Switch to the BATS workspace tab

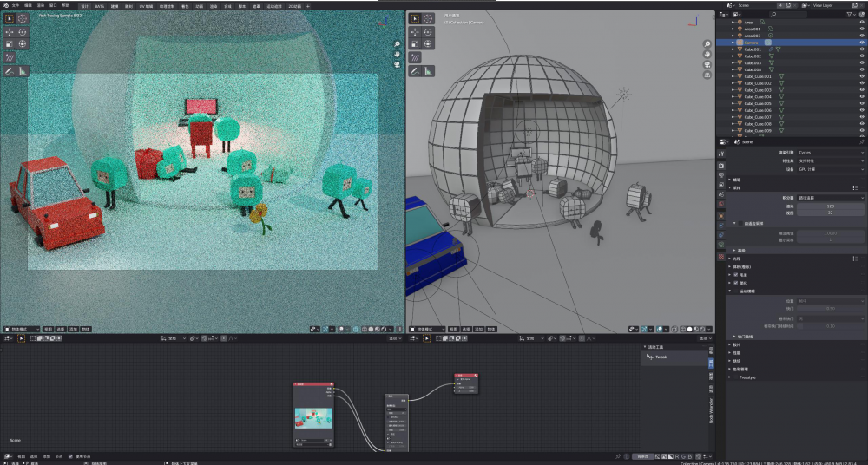pyautogui.click(x=99, y=6)
